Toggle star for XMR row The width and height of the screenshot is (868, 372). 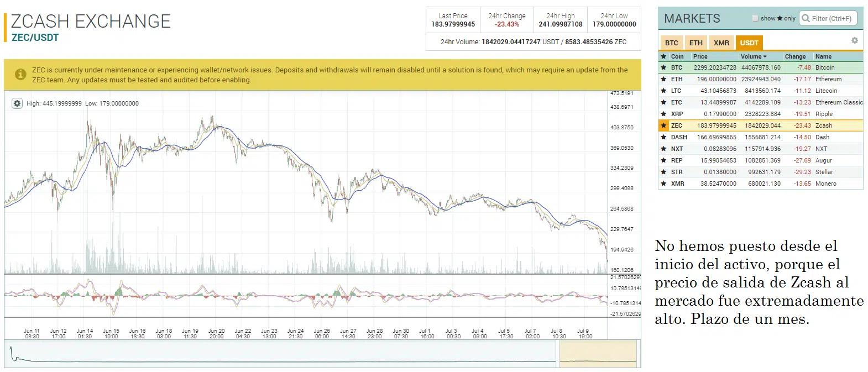[663, 184]
